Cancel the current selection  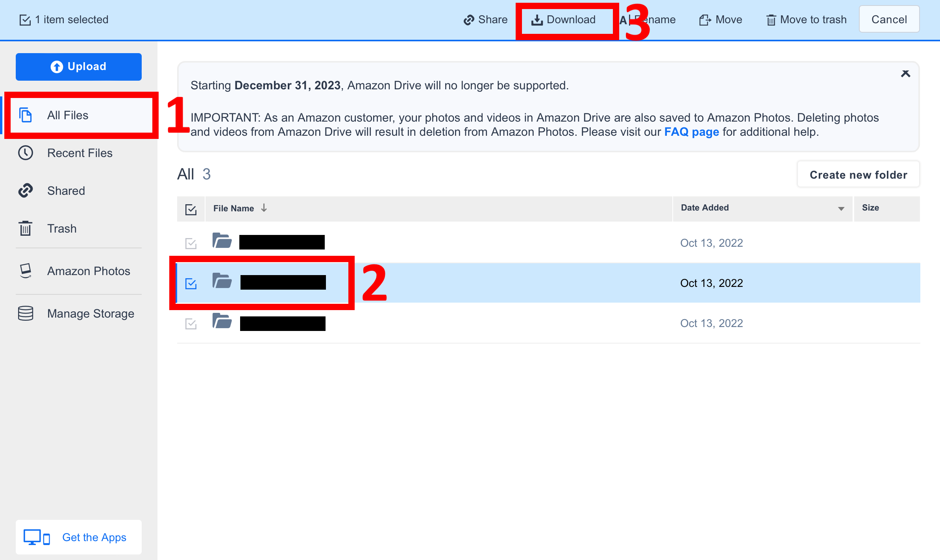[x=889, y=19]
